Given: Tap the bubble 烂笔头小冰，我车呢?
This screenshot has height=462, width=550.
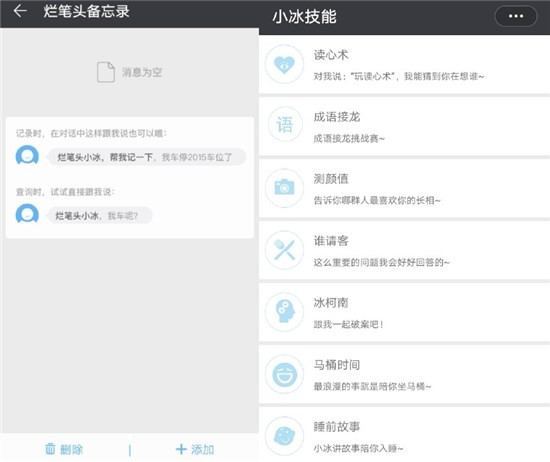Looking at the screenshot, I should tap(100, 215).
